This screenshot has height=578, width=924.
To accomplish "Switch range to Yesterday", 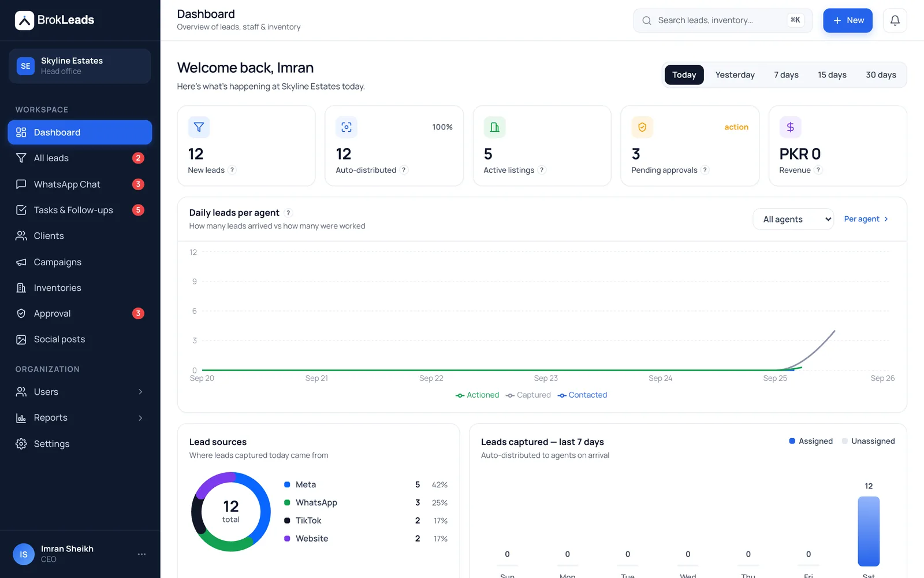I will pyautogui.click(x=735, y=75).
